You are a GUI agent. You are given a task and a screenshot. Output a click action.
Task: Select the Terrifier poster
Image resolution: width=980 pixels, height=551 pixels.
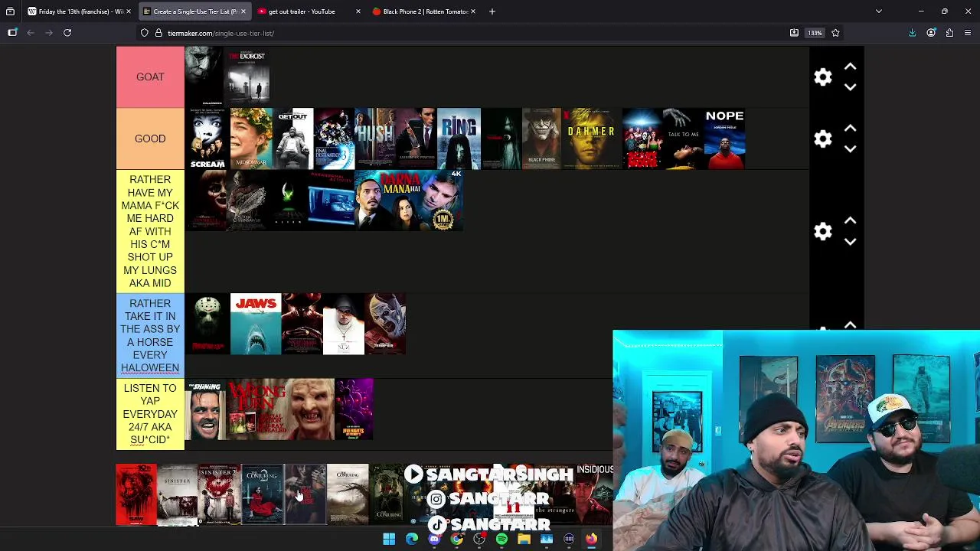coord(385,324)
